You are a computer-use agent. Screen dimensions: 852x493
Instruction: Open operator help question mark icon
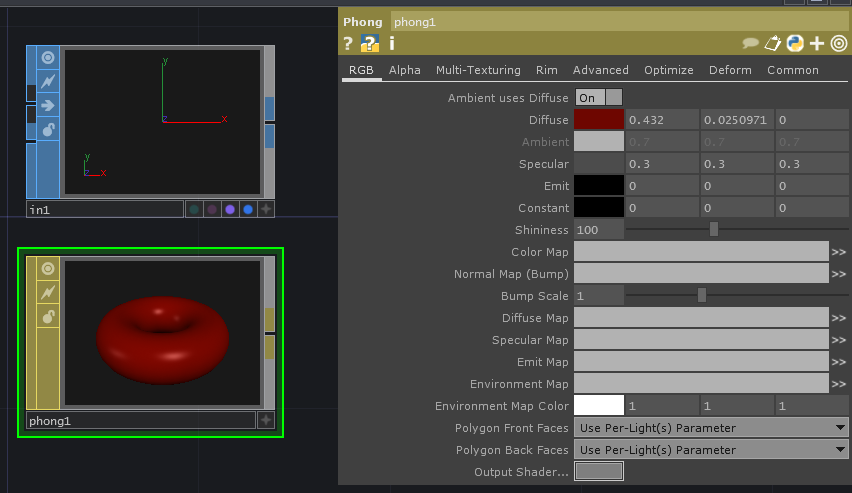click(348, 43)
